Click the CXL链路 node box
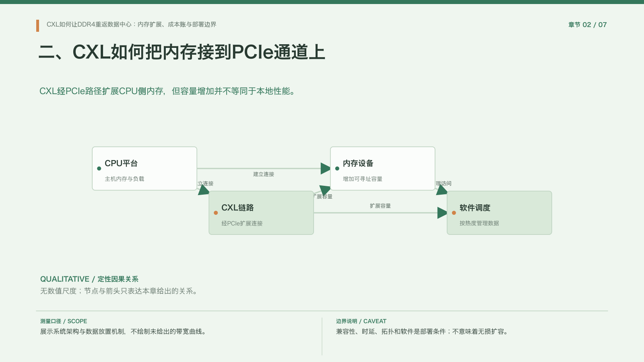The image size is (644, 362). point(261,213)
